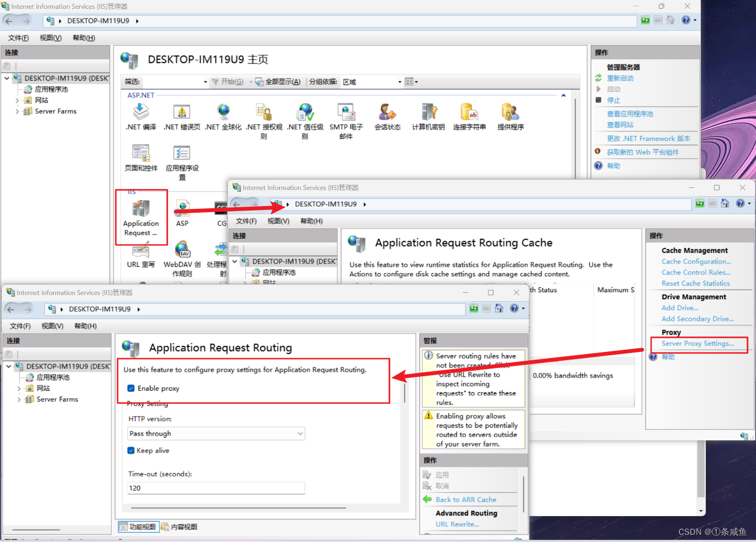Open the 文件(F) menu in the main window
Viewport: 756px width, 542px height.
[x=18, y=38]
